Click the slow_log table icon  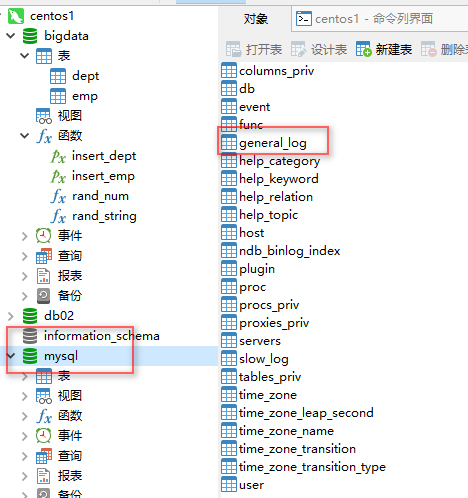(229, 359)
